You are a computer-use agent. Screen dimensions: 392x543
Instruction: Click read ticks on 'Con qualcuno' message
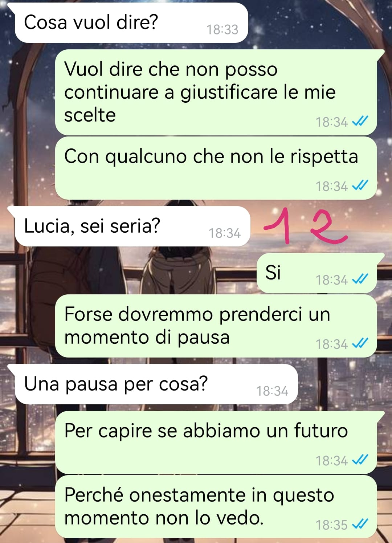pyautogui.click(x=360, y=185)
